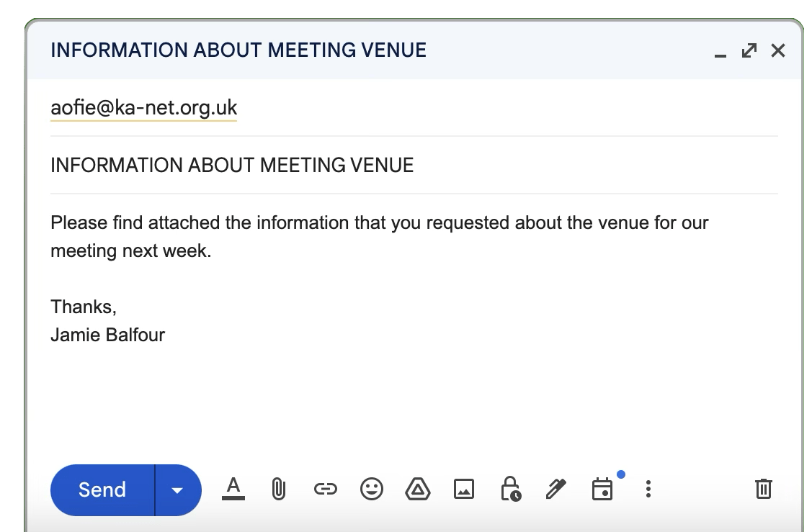Click into the message body text

[379, 237]
